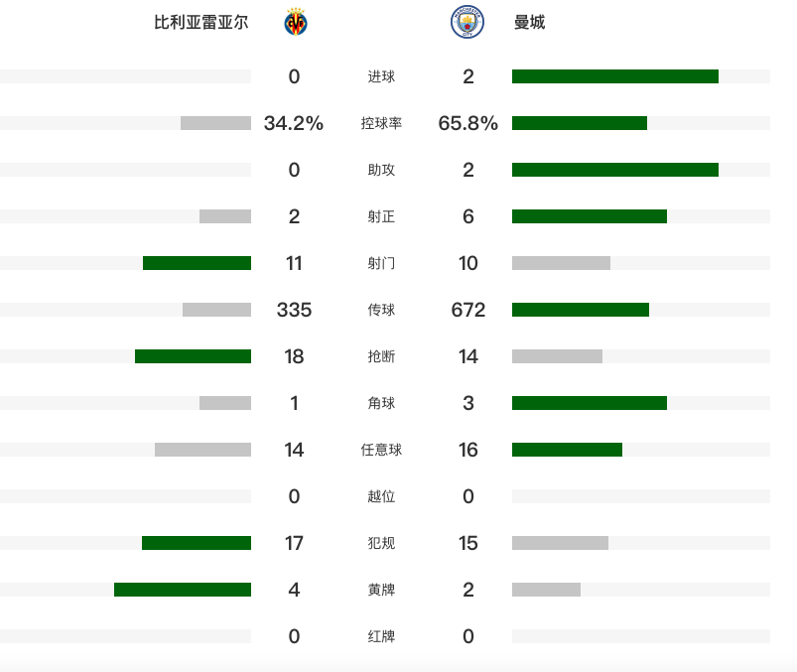Open the 曼城 team name link
Screen dimensions: 797x672
point(529,23)
